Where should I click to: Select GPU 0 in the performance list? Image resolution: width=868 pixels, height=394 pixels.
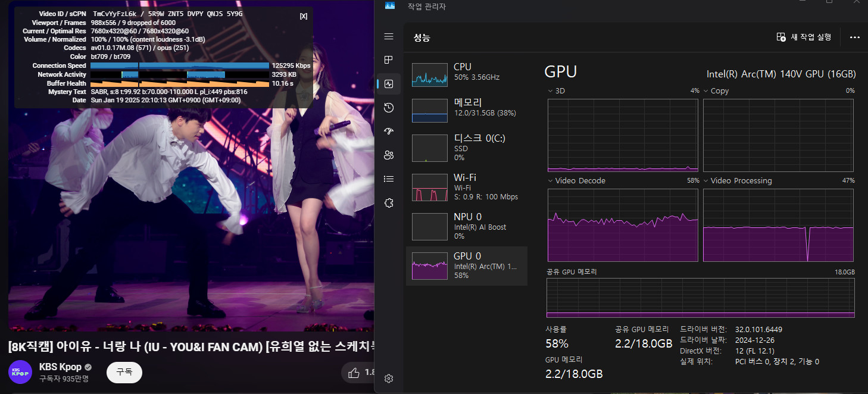(467, 266)
